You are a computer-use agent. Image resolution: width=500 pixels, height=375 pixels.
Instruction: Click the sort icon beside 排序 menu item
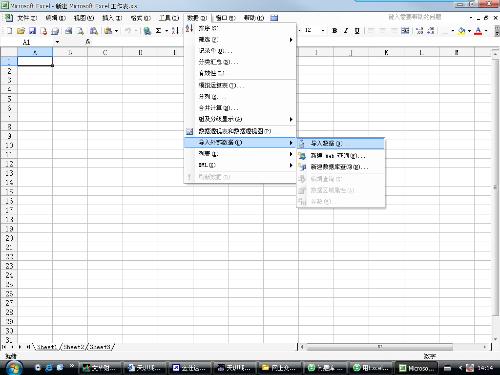189,28
